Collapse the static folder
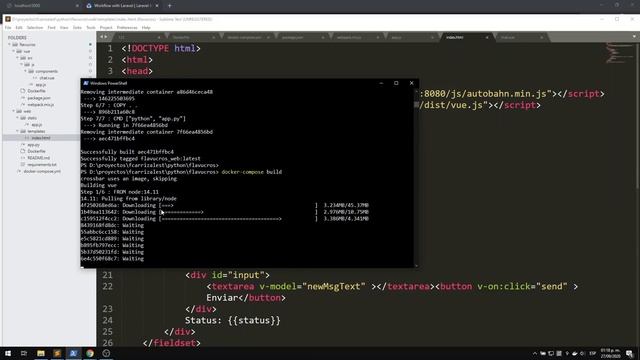 (x=18, y=118)
